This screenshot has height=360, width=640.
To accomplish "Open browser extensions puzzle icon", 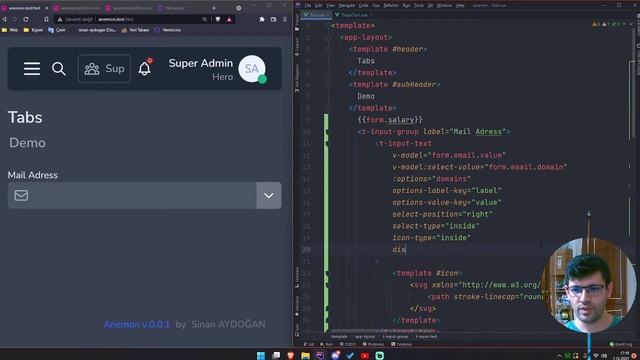I will (262, 19).
